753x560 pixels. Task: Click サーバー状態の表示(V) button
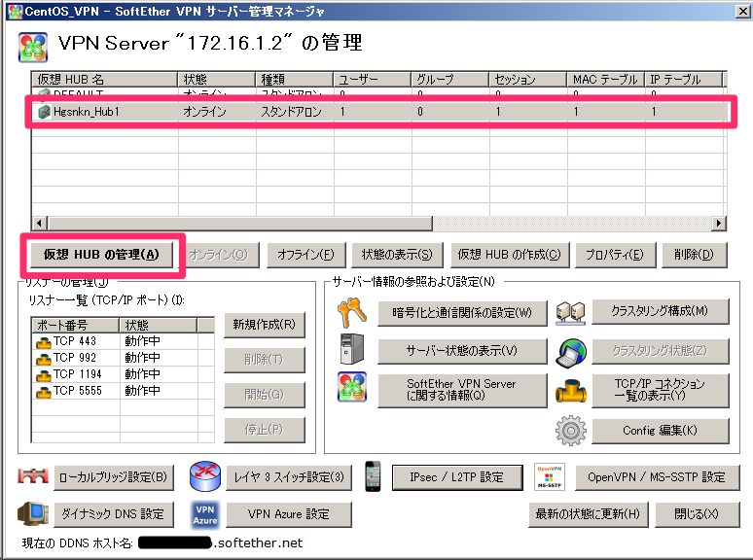tap(462, 351)
